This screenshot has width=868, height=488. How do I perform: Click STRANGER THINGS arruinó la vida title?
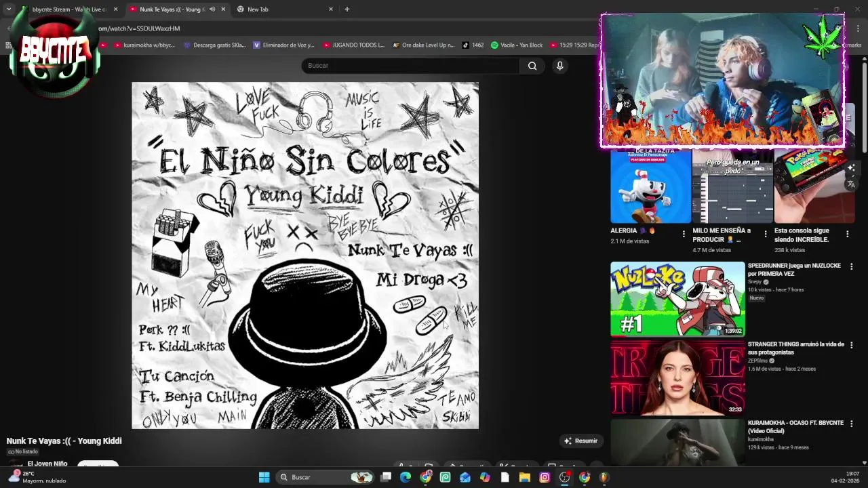pyautogui.click(x=796, y=348)
